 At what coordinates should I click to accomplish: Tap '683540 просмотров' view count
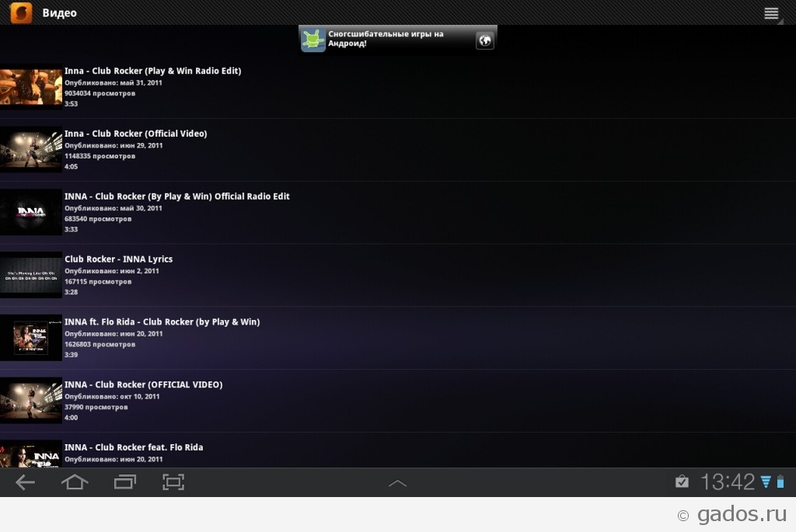(x=98, y=219)
